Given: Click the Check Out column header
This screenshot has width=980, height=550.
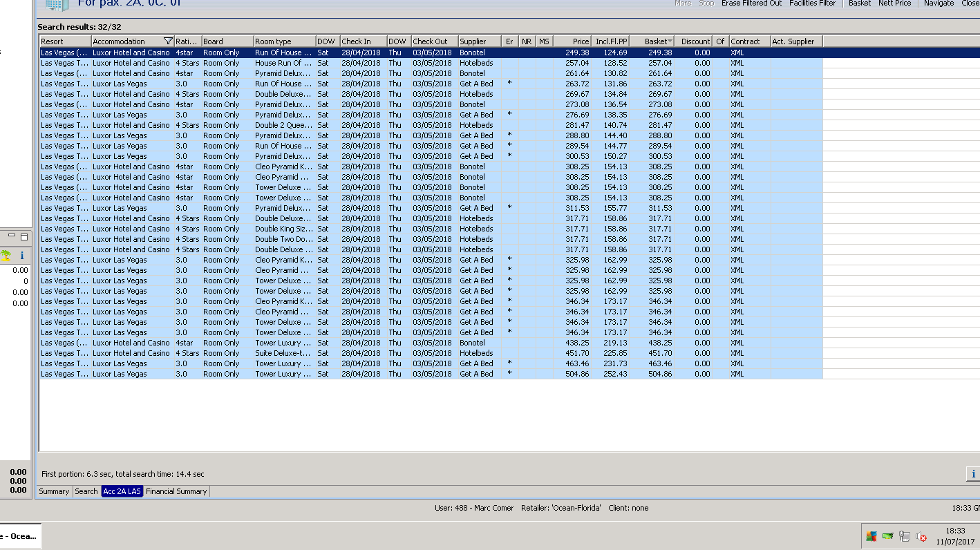Looking at the screenshot, I should pos(435,41).
